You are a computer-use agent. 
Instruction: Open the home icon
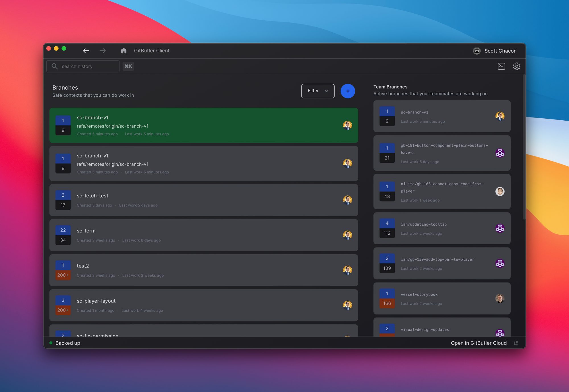tap(123, 51)
